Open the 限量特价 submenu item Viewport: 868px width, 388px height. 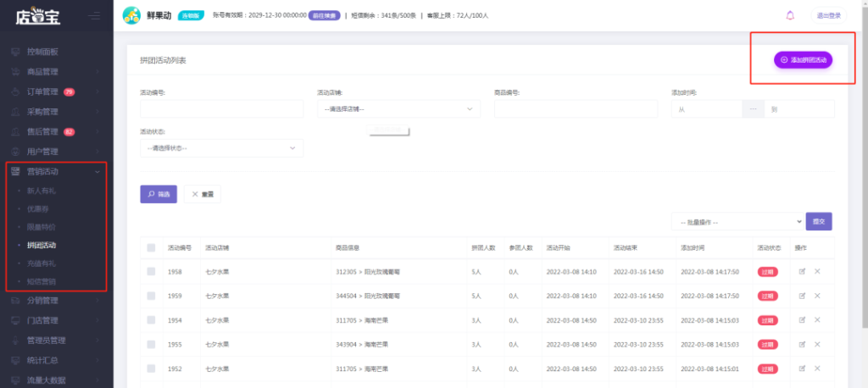tap(42, 227)
